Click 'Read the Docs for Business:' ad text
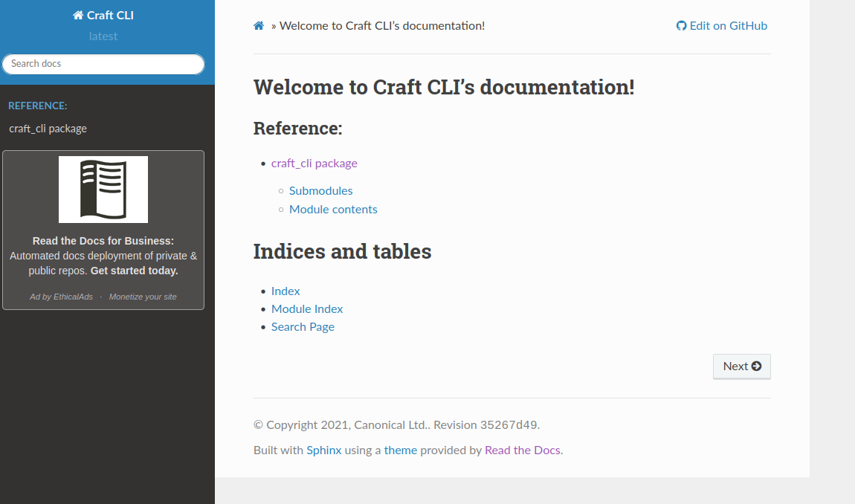 103,241
